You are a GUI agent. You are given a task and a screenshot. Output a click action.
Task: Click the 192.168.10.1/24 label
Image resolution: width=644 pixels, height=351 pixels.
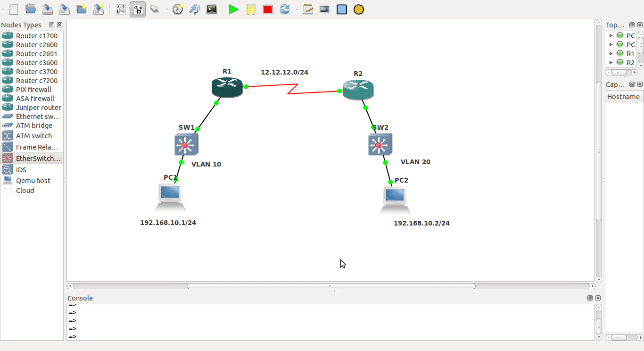pos(168,223)
